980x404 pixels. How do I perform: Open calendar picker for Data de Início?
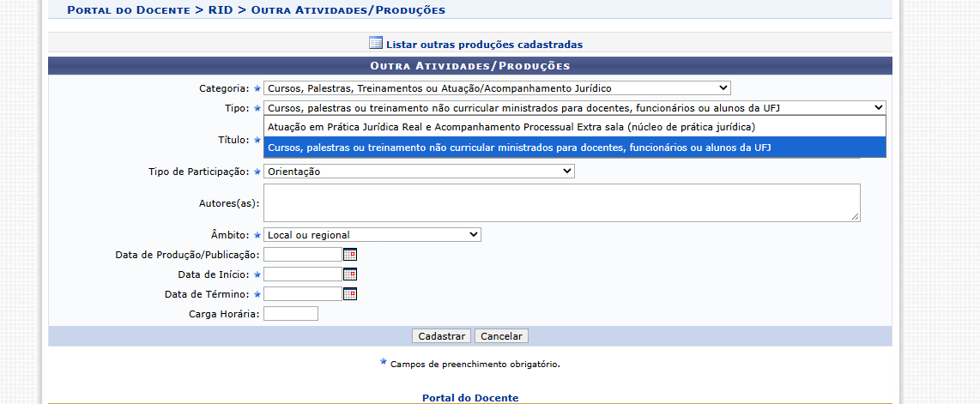(x=350, y=274)
